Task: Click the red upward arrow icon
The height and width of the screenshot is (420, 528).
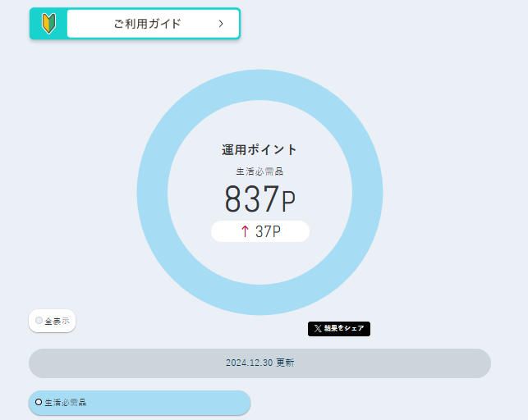Action: (x=245, y=231)
